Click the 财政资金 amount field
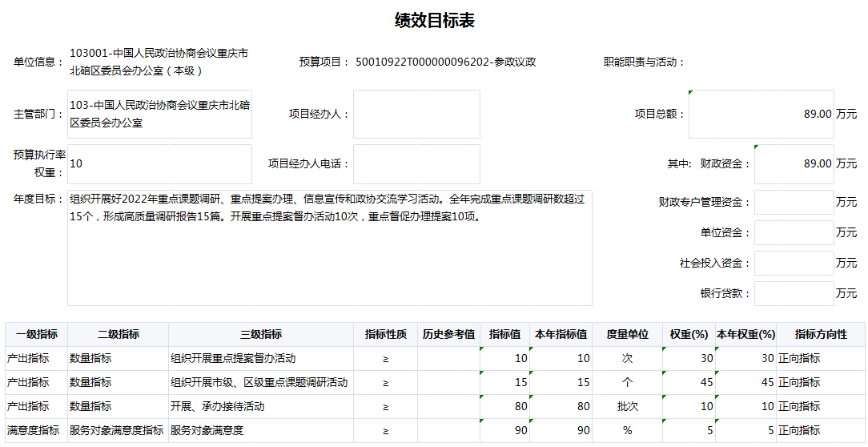Image resolution: width=868 pixels, height=447 pixels. [794, 163]
